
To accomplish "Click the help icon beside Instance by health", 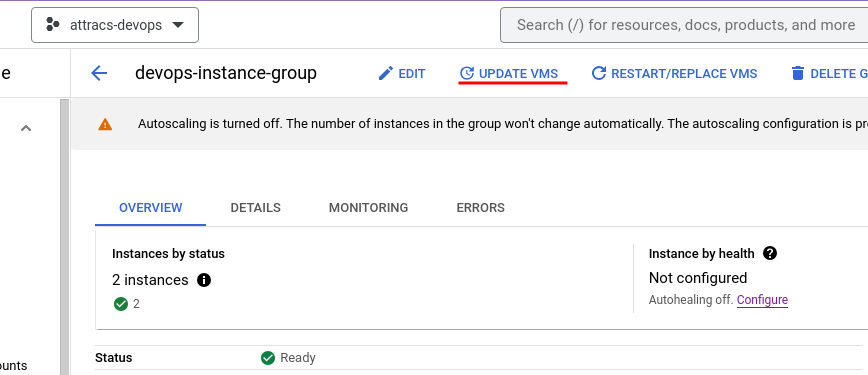I will click(x=769, y=254).
